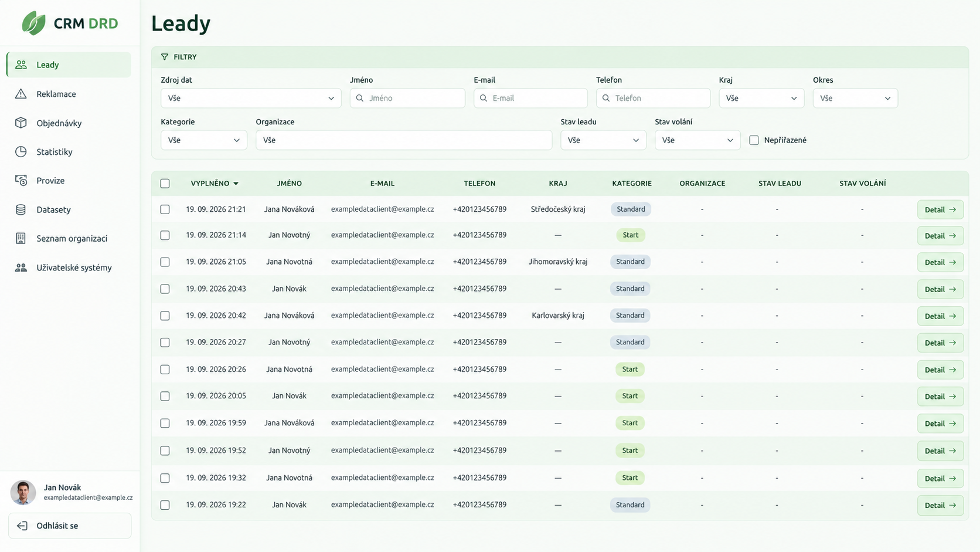980x552 pixels.
Task: Select the row dated 19. 09. 2026 21:21
Action: 165,209
